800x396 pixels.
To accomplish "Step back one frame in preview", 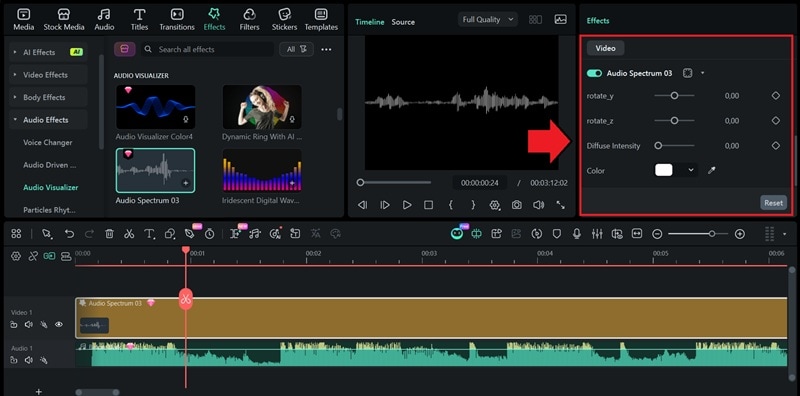I will (362, 205).
